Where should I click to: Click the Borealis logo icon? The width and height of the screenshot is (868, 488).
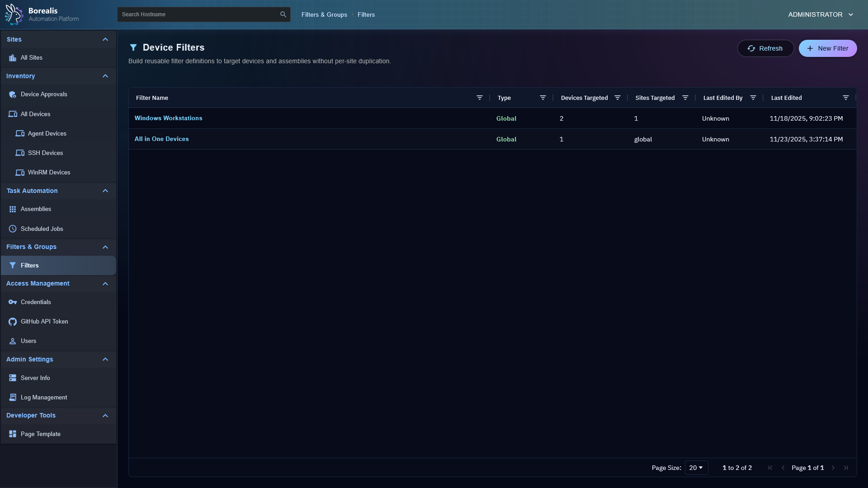tap(14, 14)
